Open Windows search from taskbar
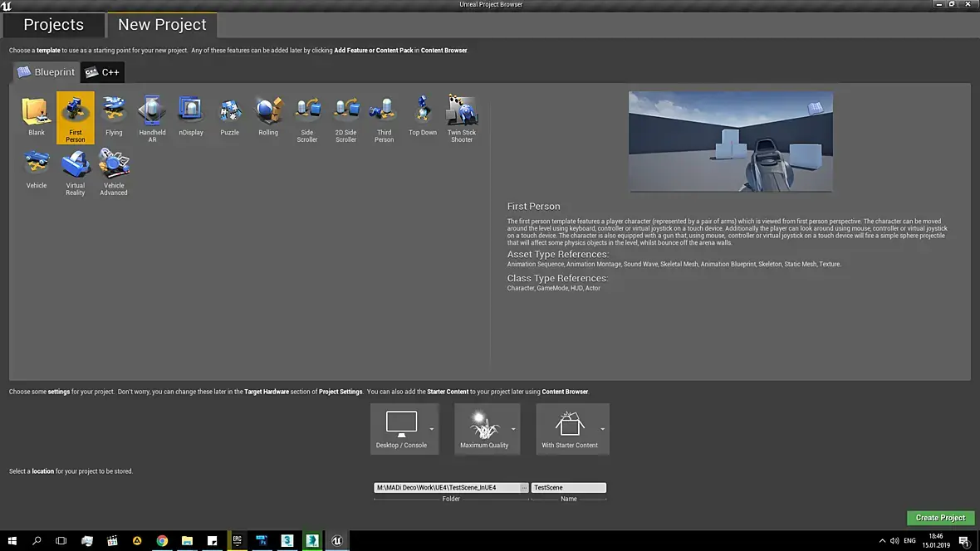Viewport: 980px width, 551px height. 37,540
